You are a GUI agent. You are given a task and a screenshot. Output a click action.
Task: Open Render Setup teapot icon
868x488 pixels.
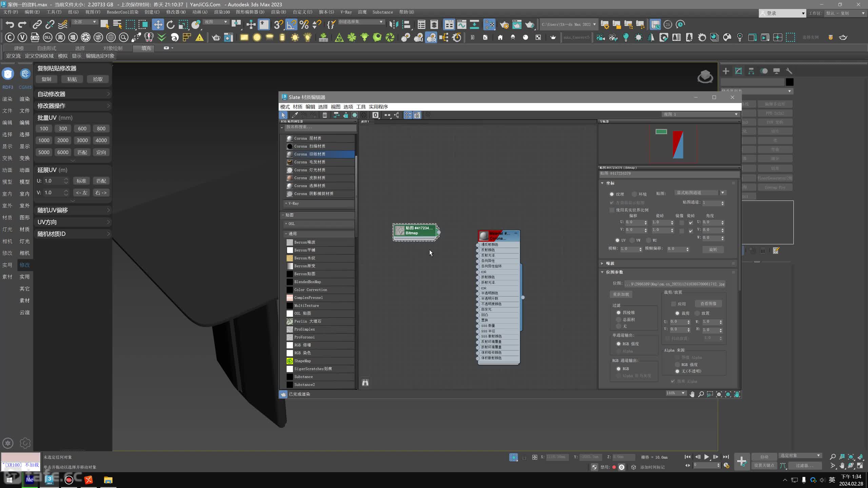pos(504,24)
